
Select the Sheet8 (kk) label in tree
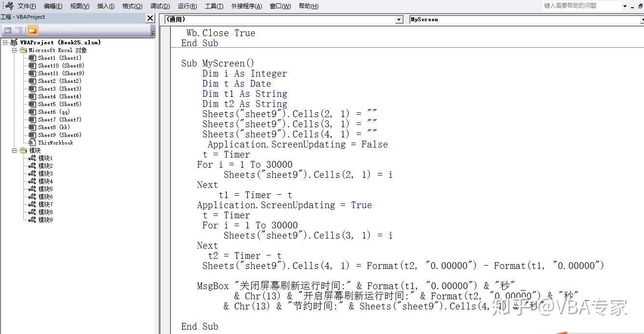[x=54, y=127]
